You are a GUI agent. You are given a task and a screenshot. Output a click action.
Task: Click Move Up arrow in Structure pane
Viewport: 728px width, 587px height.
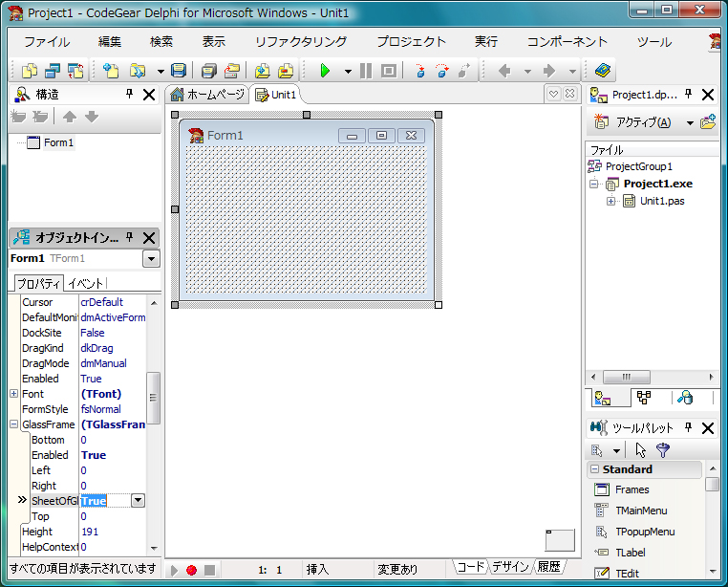coord(70,117)
